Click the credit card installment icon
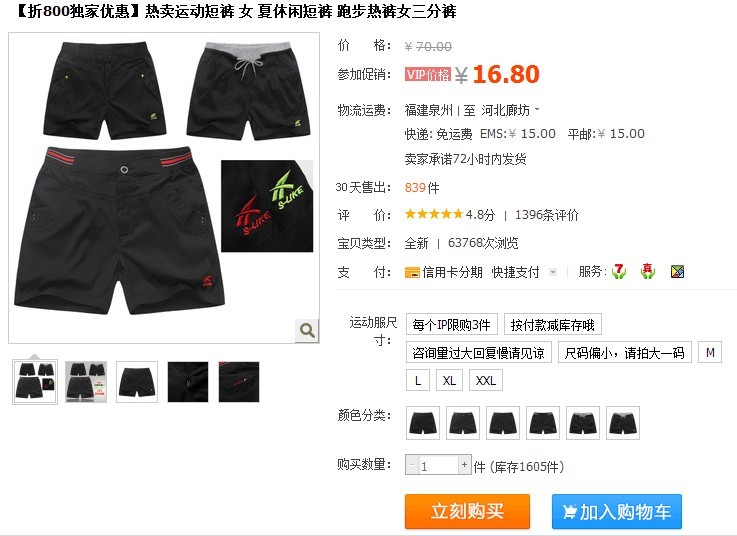The width and height of the screenshot is (737, 536). pos(412,272)
